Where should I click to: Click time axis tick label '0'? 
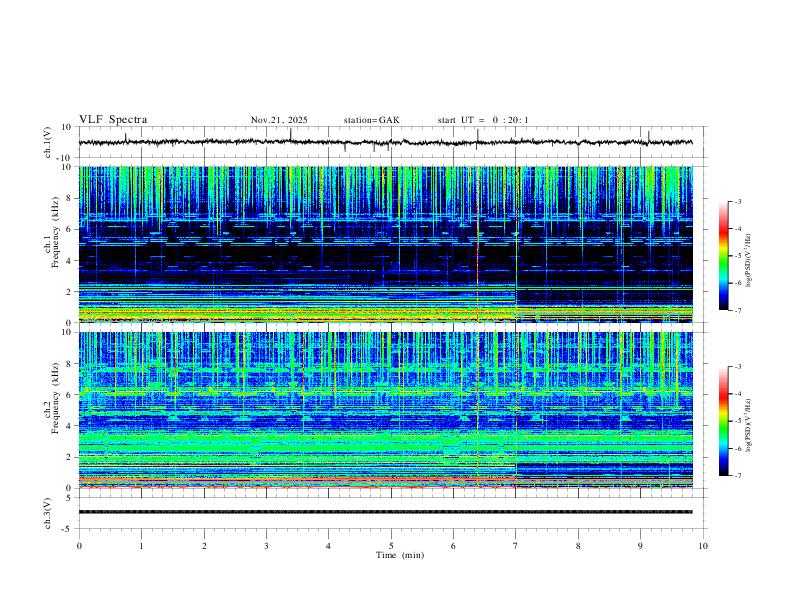coord(79,546)
